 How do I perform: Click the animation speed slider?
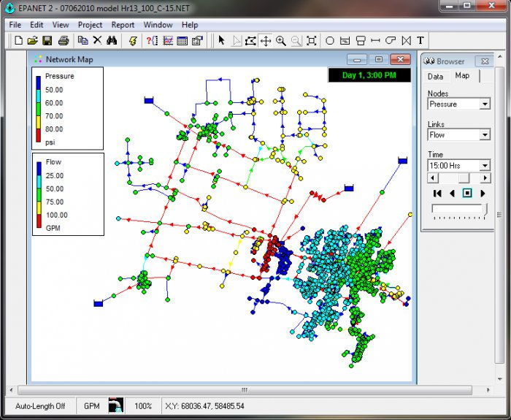[459, 210]
